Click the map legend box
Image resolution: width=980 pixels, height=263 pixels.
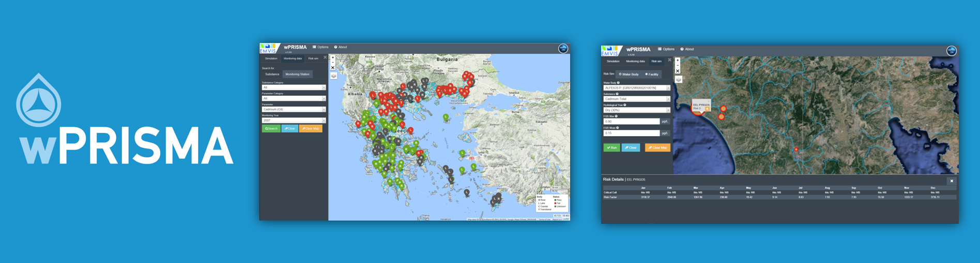click(x=552, y=203)
